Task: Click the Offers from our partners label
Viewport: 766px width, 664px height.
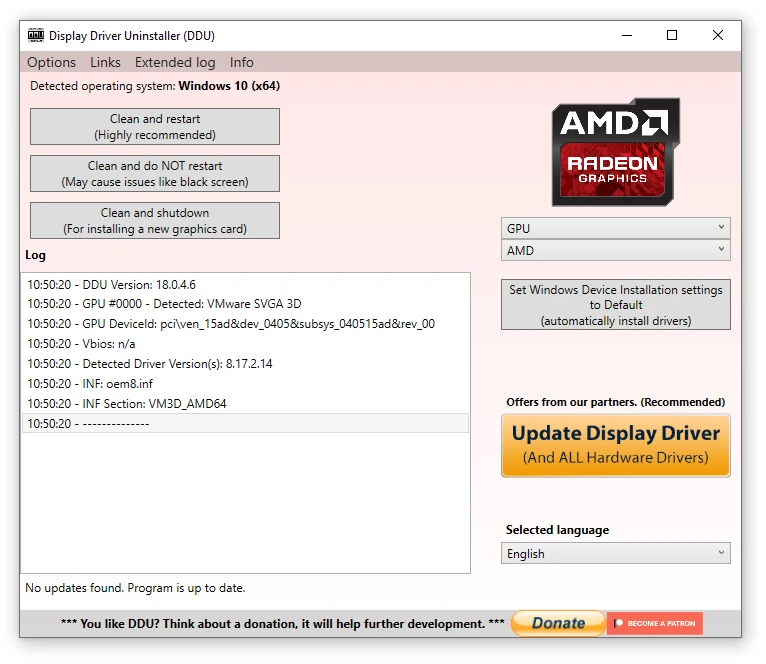Action: point(616,402)
